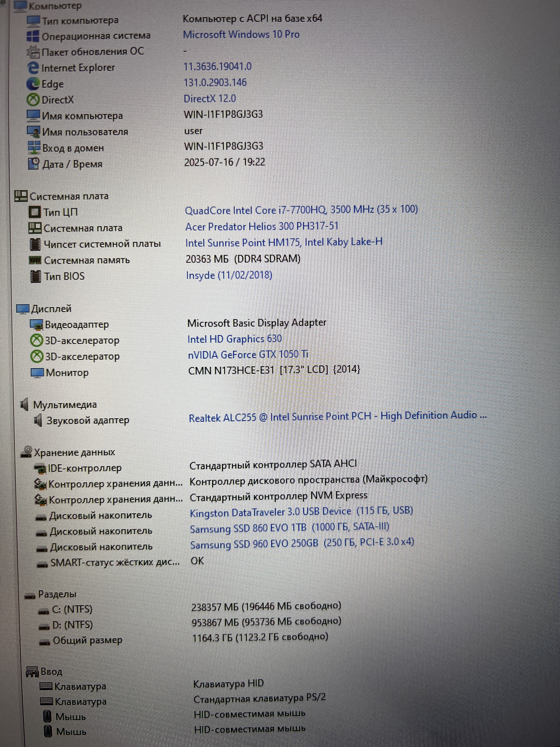Open the Samsung SSD 960 EVO 250GB link

[x=302, y=543]
